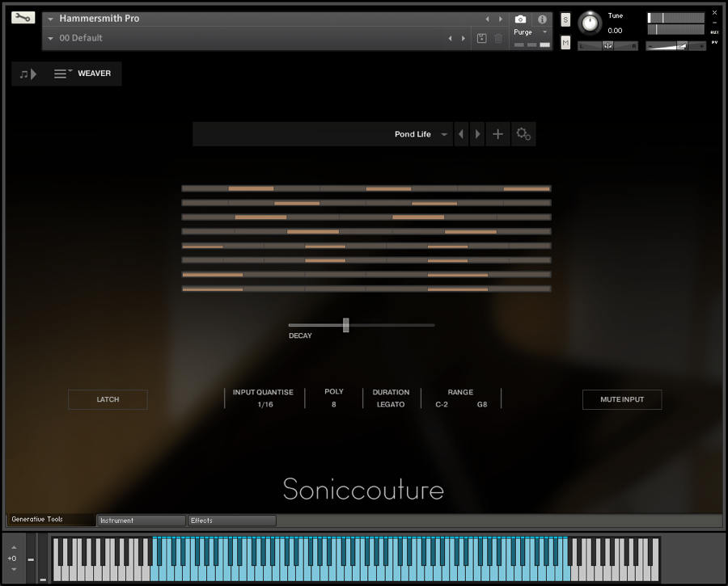
Task: Click the music note play icon beside WEAVER
Action: click(28, 74)
